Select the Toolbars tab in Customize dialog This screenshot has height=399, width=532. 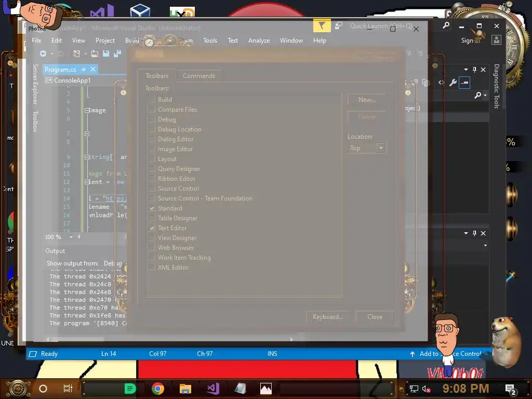click(x=157, y=76)
